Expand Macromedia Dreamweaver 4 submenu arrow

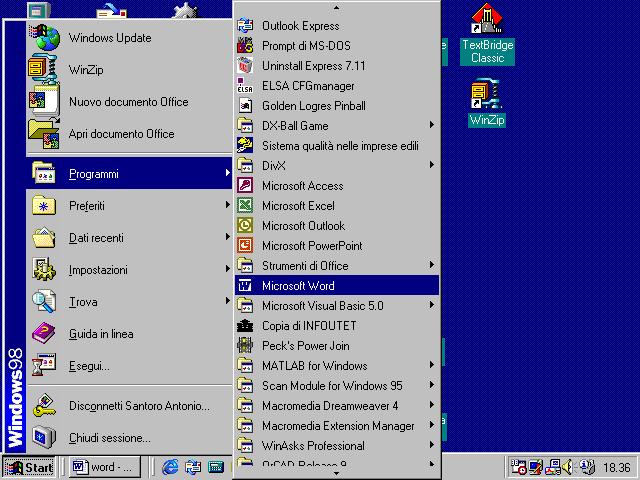pyautogui.click(x=431, y=405)
